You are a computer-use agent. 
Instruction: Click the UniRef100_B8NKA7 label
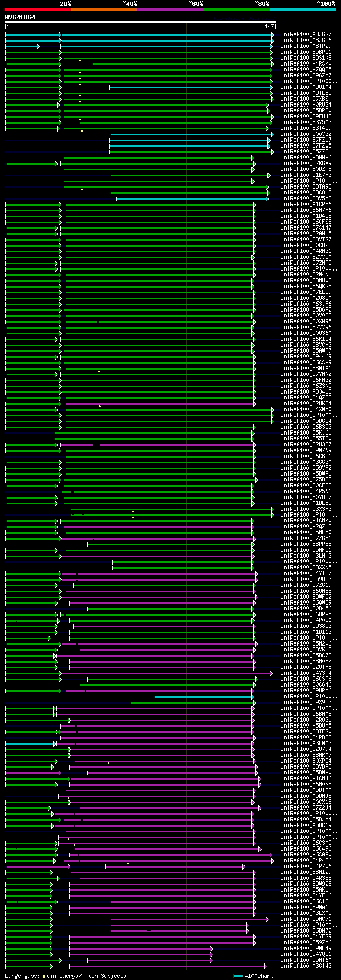(x=306, y=755)
